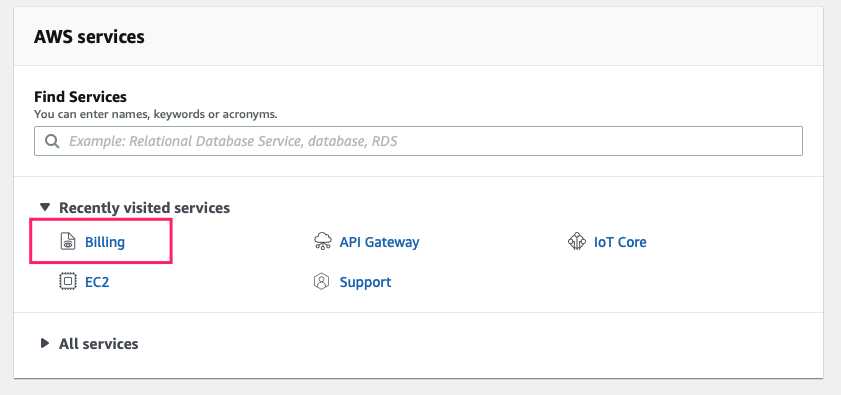Viewport: 841px width, 395px height.
Task: Click the IoT Core service icon
Action: coord(577,242)
